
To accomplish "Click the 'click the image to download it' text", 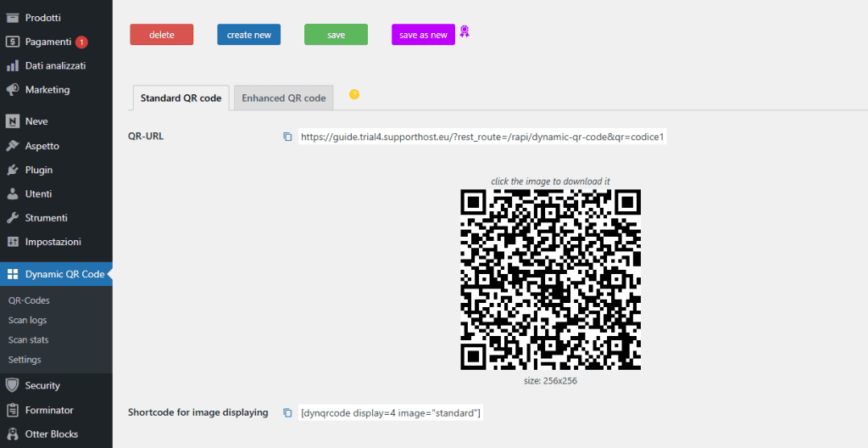I will point(550,182).
